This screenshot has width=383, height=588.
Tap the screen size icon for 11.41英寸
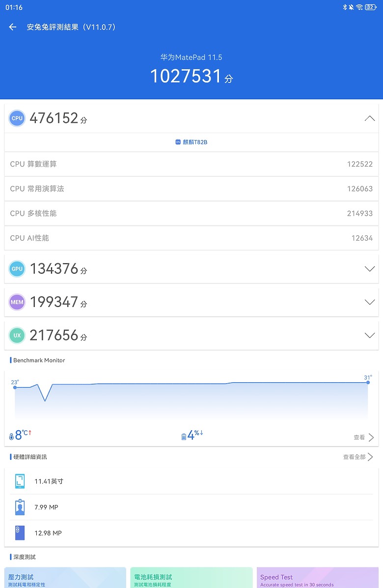[20, 481]
